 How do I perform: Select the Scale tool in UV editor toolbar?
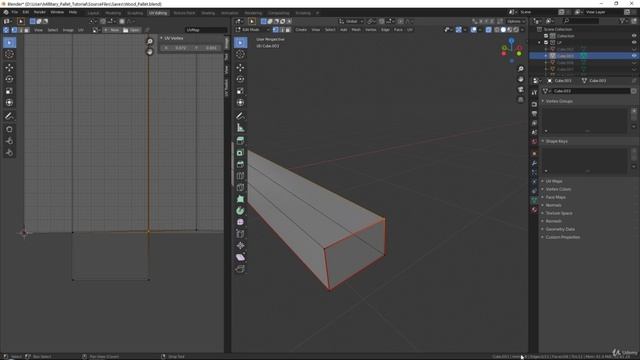pyautogui.click(x=9, y=91)
